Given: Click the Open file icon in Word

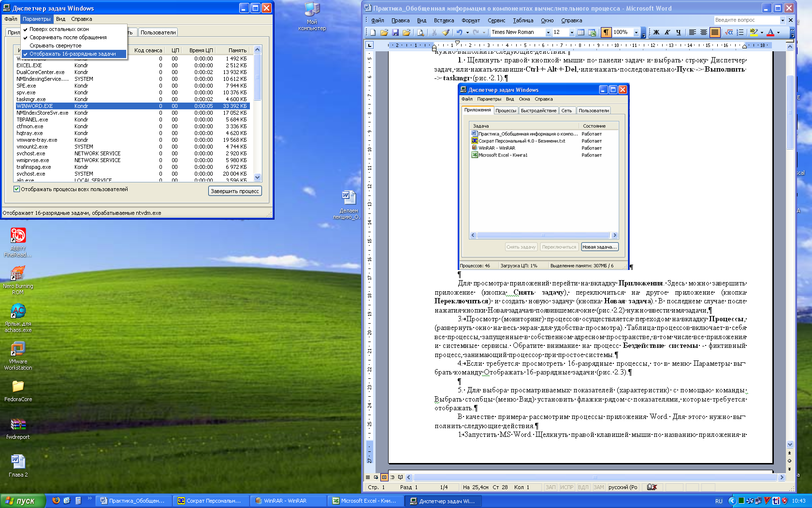Looking at the screenshot, I should [384, 32].
